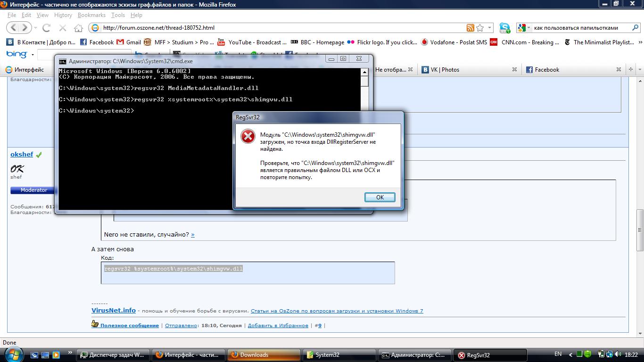644x362 pixels.
Task: Open the Tools menu
Action: point(118,15)
